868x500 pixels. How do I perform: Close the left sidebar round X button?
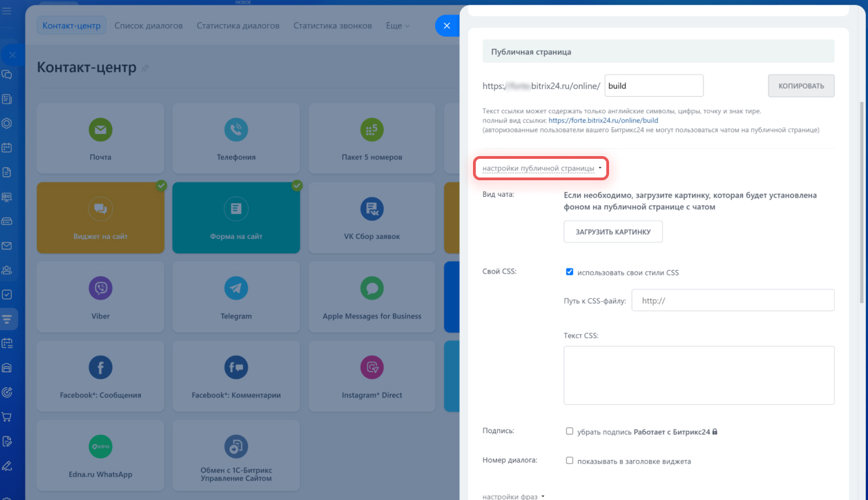12,55
